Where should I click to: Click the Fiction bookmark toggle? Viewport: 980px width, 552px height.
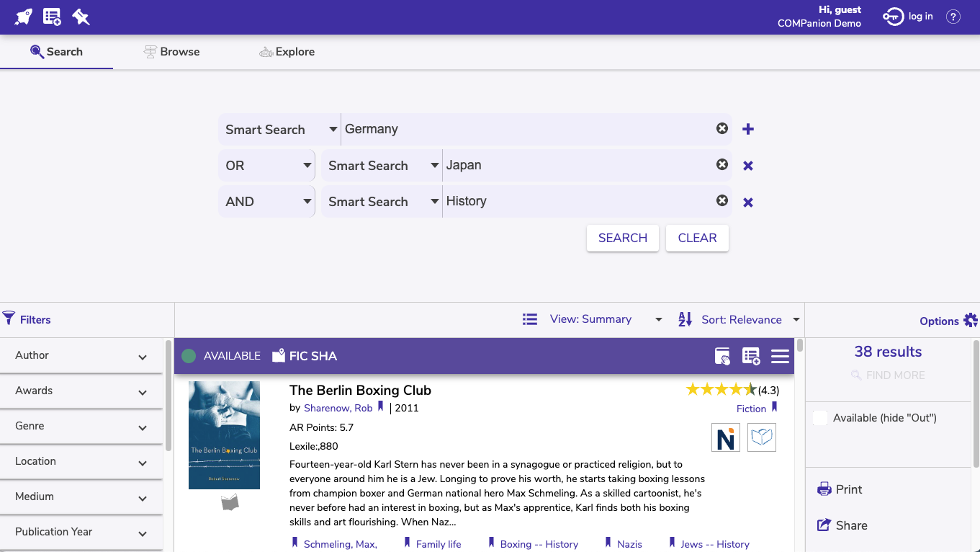pos(776,408)
